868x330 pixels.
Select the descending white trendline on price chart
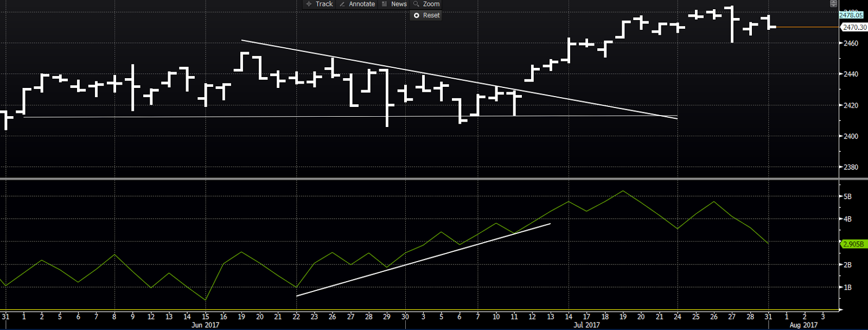459,79
